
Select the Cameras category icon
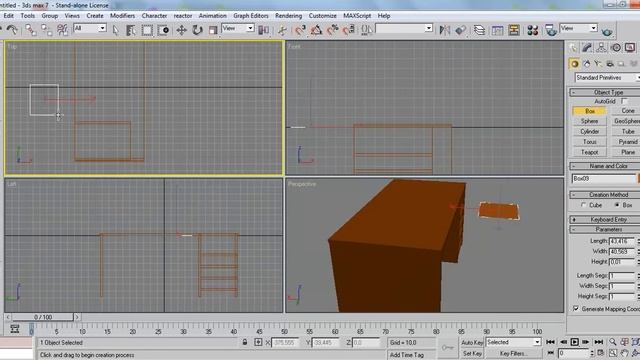pyautogui.click(x=610, y=64)
